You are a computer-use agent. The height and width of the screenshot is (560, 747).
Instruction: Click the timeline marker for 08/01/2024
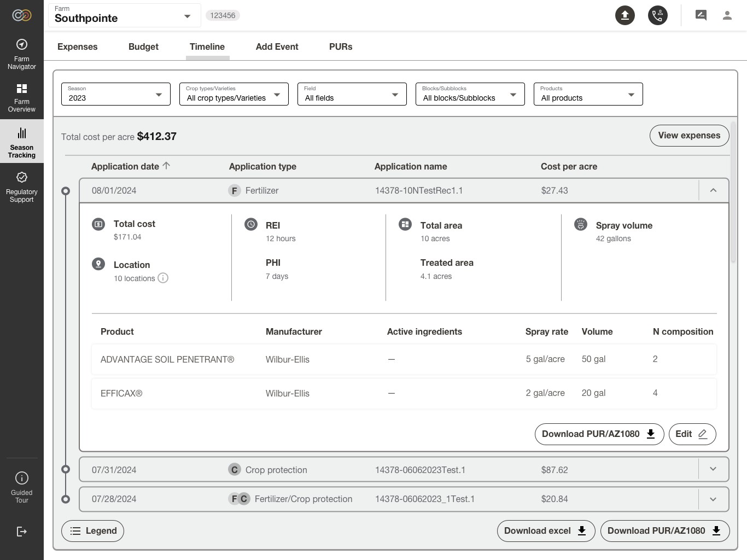coord(66,191)
